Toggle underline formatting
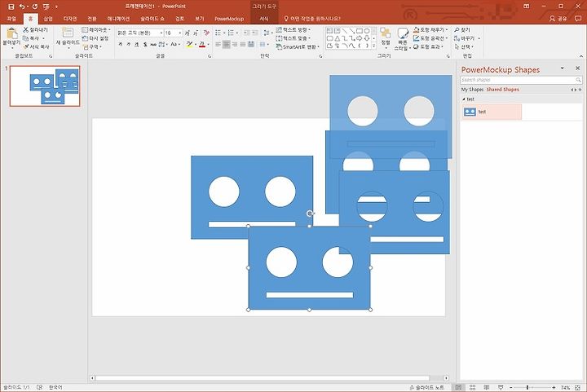The width and height of the screenshot is (587, 392). (137, 44)
